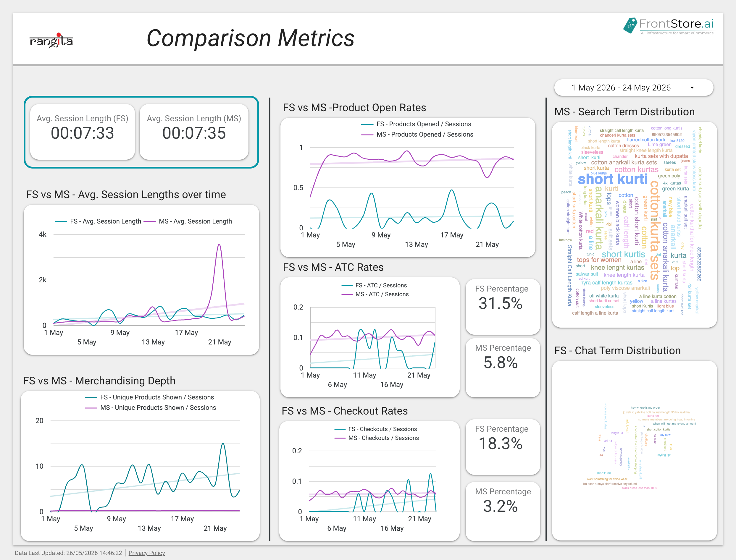This screenshot has width=736, height=560.
Task: Click the rangita logo
Action: tap(51, 41)
